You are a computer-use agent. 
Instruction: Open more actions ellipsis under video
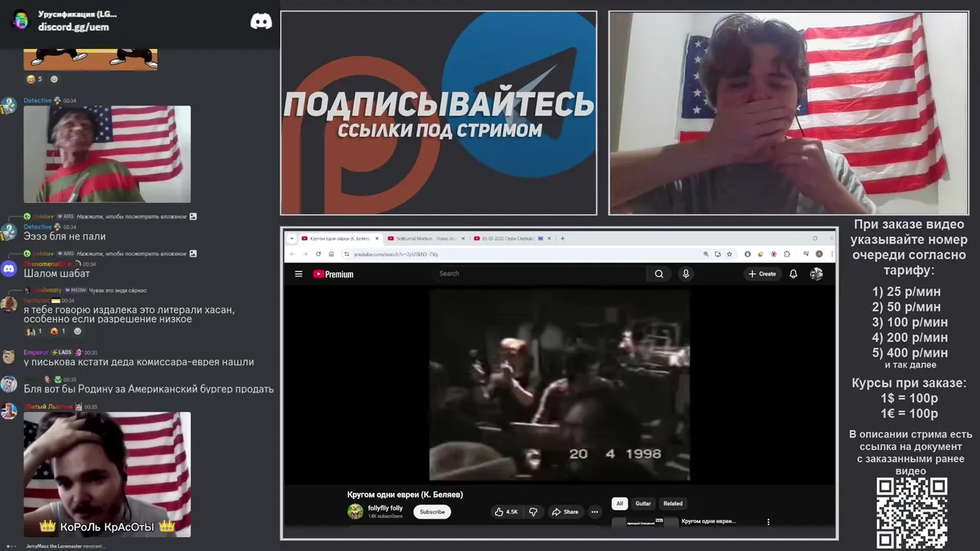pyautogui.click(x=594, y=512)
